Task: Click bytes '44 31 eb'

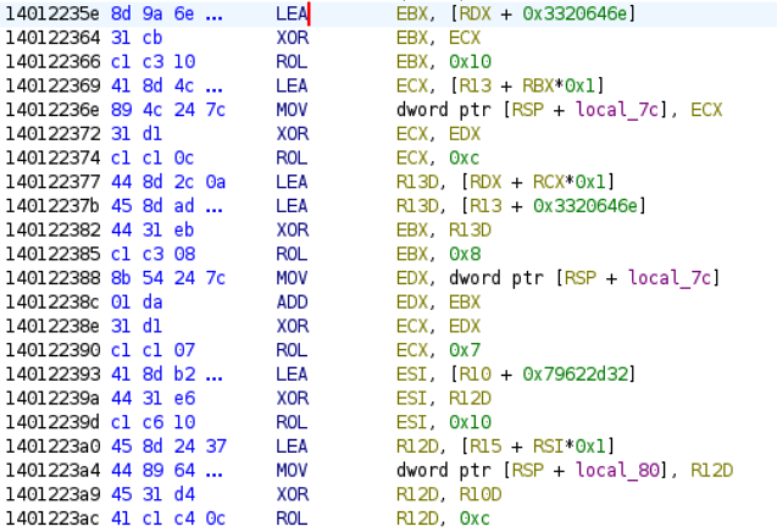Action: tap(153, 230)
